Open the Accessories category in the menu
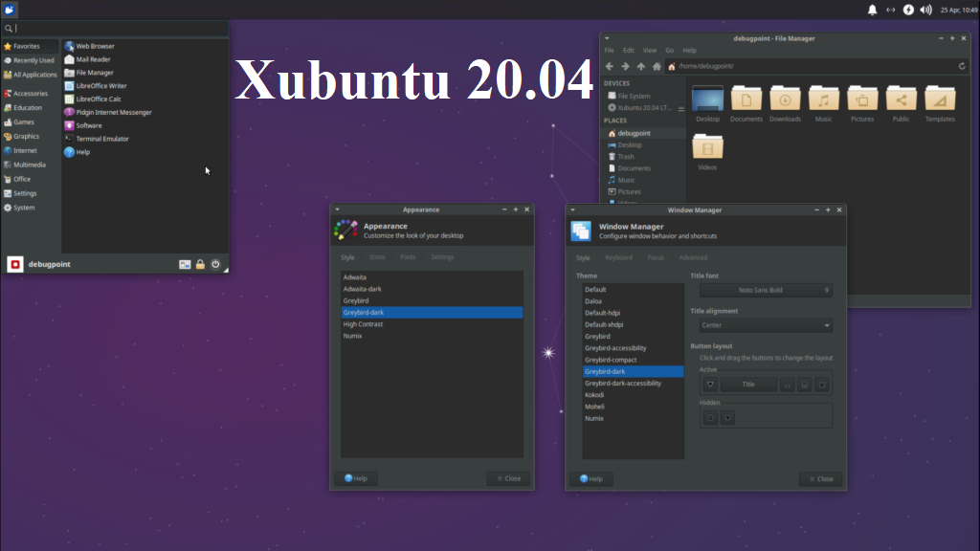Screen dimensions: 980x551 [31, 94]
